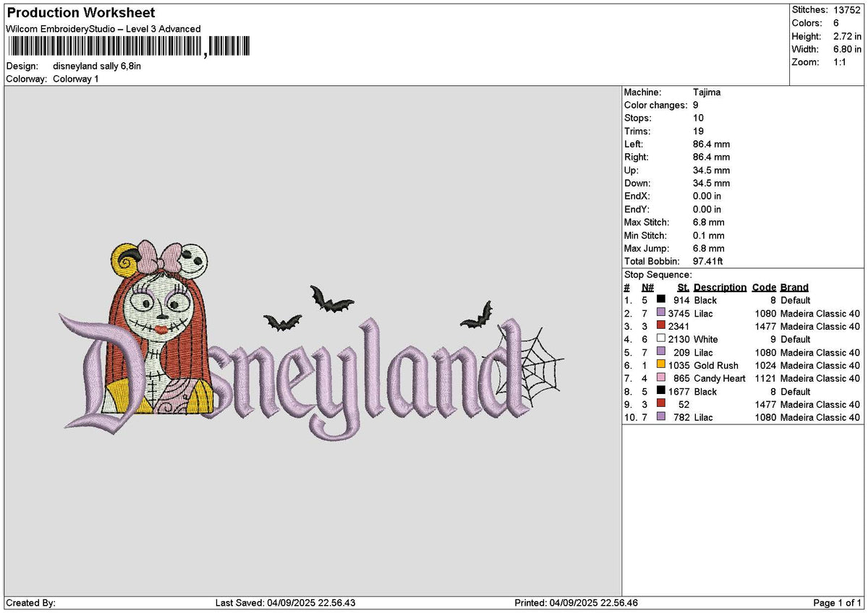Click the "Colorway 1" value
Image resolution: width=868 pixels, height=613 pixels.
pos(76,79)
